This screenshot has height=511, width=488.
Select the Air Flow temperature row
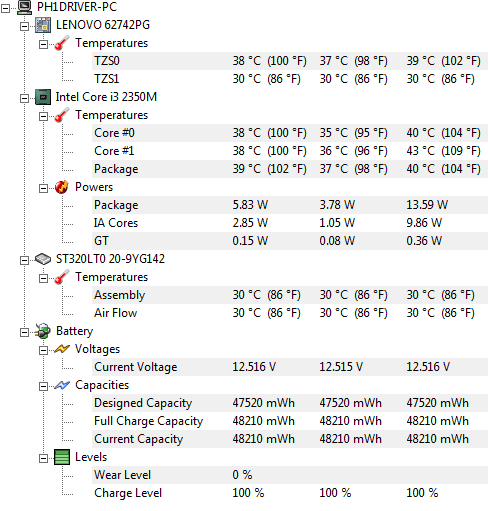(x=290, y=313)
